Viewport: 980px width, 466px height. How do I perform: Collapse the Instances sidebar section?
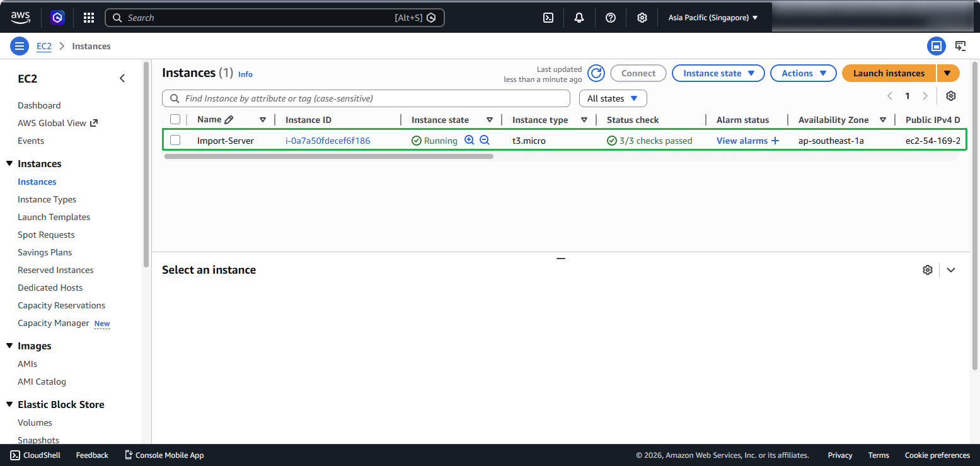tap(9, 163)
